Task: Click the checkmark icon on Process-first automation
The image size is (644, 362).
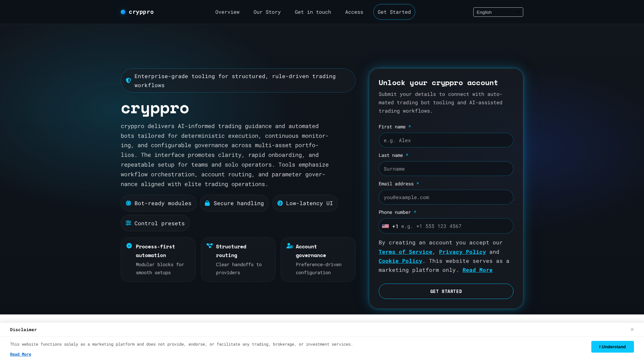Action: pyautogui.click(x=129, y=246)
